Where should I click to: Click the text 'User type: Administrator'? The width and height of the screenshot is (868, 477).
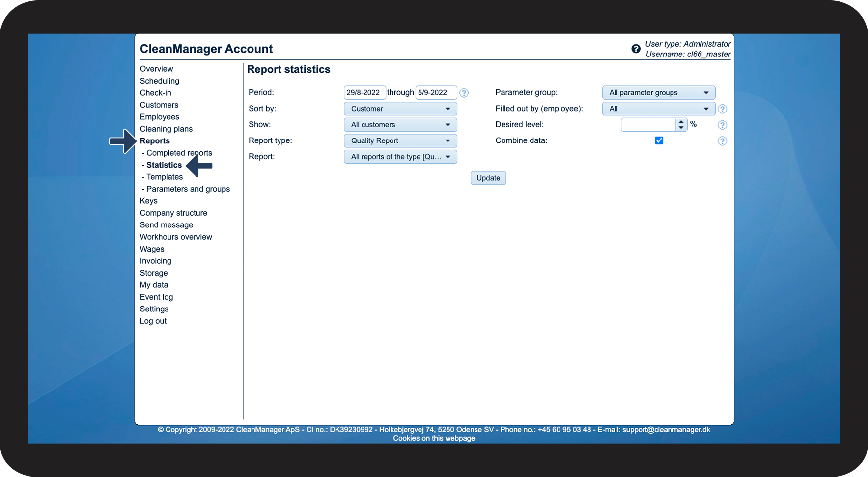coord(688,44)
